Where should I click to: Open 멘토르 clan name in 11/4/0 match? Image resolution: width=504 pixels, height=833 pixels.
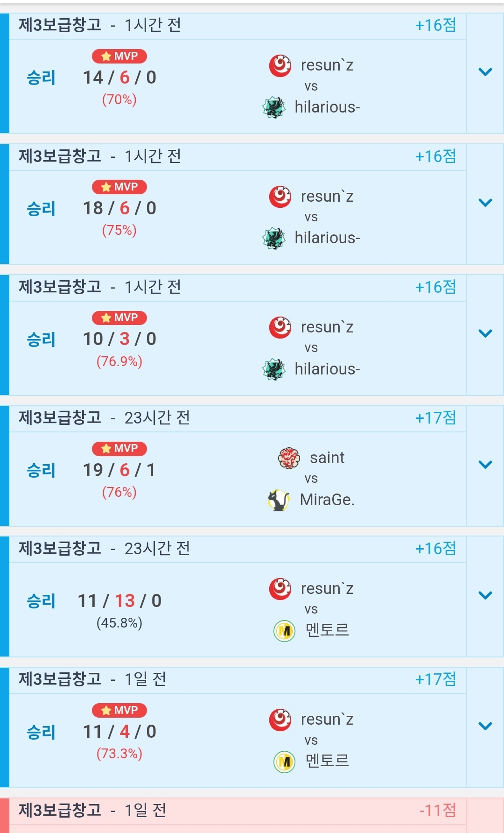pos(327,761)
